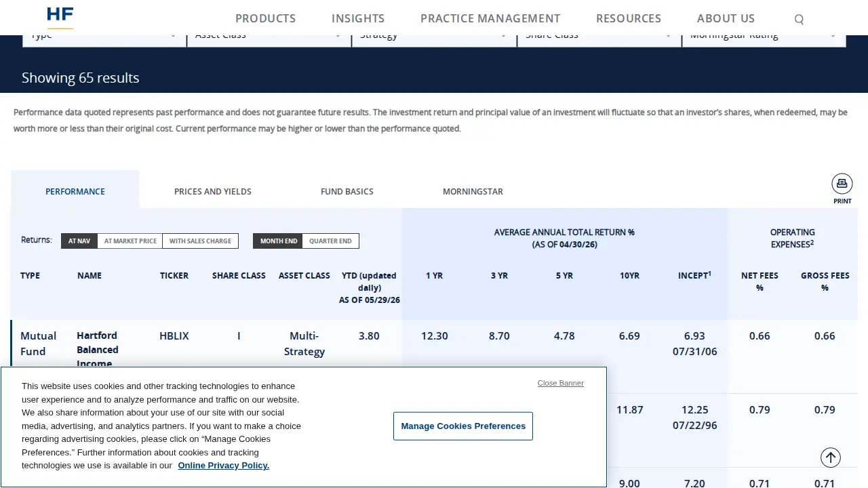The width and height of the screenshot is (868, 488).
Task: Select AT MARKET PRICE returns toggle
Action: pyautogui.click(x=130, y=241)
